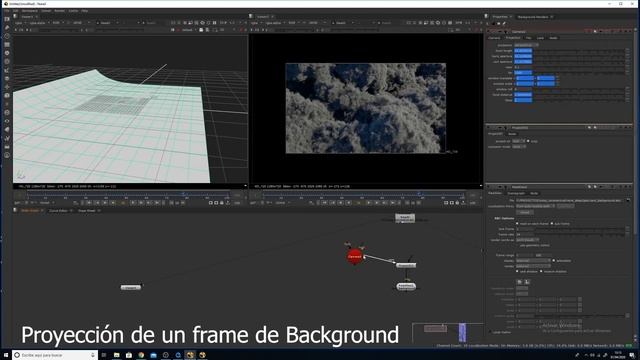Switch to the Curve Editor tab
This screenshot has height=360, width=640.
tap(58, 211)
